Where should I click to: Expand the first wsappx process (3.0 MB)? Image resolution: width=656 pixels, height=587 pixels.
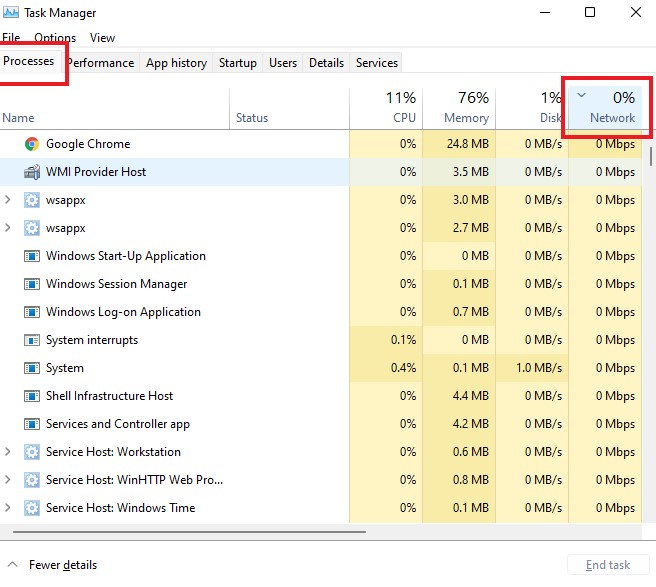tap(8, 200)
